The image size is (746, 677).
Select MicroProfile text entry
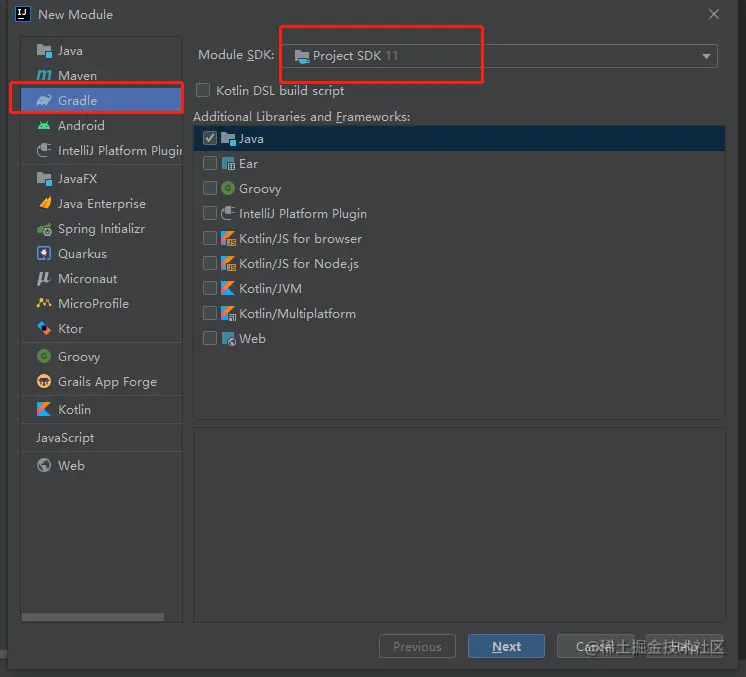pos(93,304)
